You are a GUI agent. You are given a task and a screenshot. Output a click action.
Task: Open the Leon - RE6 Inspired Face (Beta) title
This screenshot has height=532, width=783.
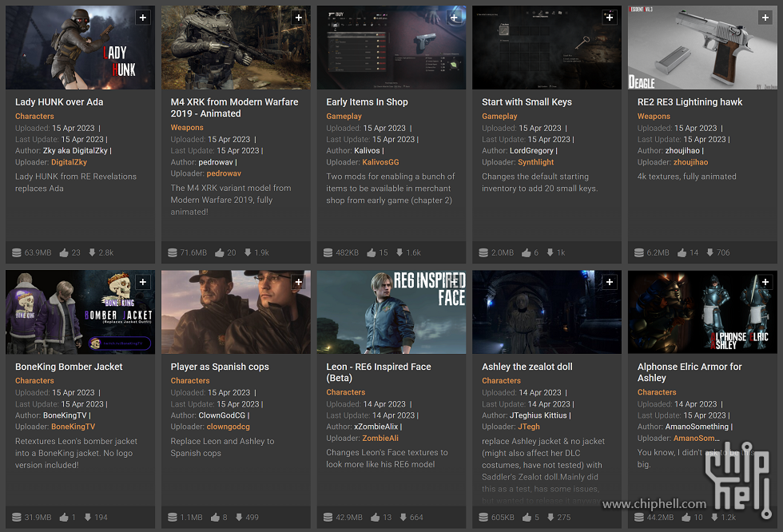(x=379, y=372)
